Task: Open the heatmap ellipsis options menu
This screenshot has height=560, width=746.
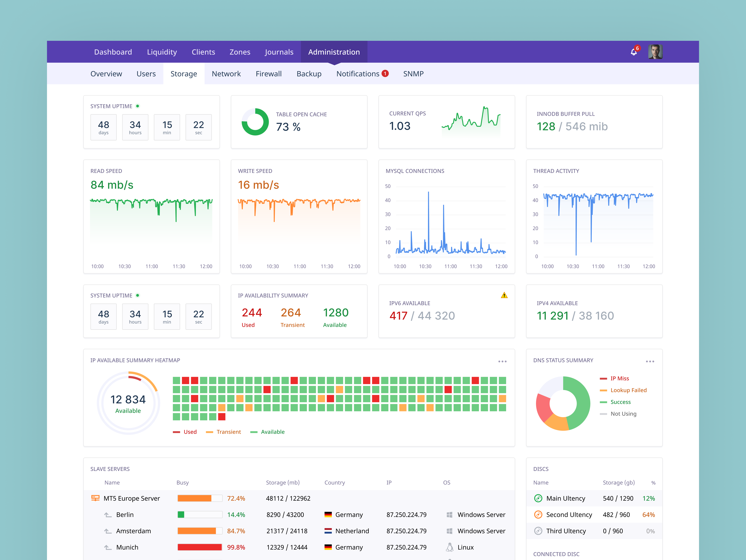Action: 502,361
